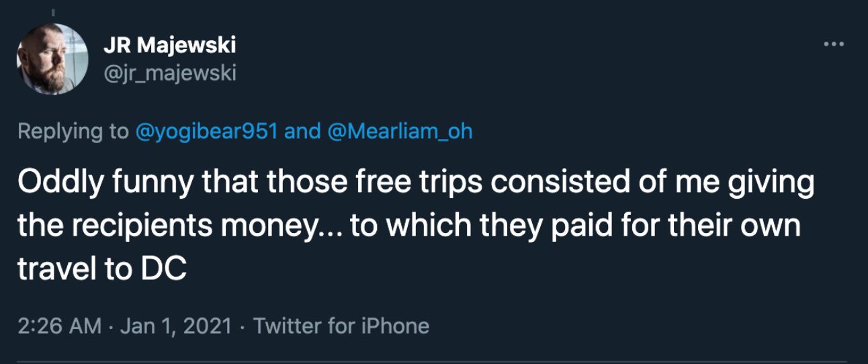Open the more options ellipsis menu
The image size is (868, 364).
click(832, 44)
